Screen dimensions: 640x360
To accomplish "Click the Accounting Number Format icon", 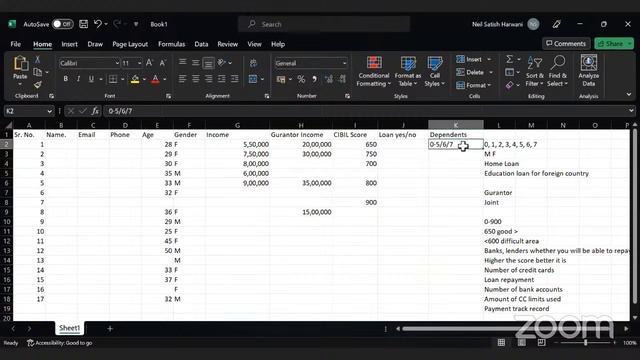I will click(281, 79).
